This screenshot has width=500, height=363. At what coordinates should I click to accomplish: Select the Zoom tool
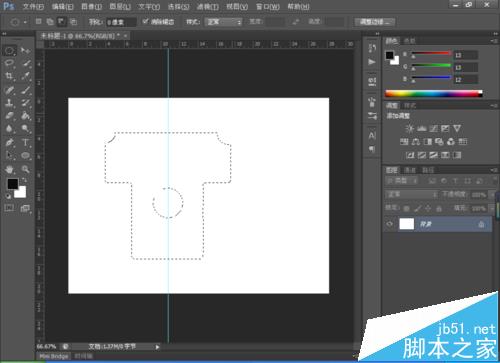25,169
